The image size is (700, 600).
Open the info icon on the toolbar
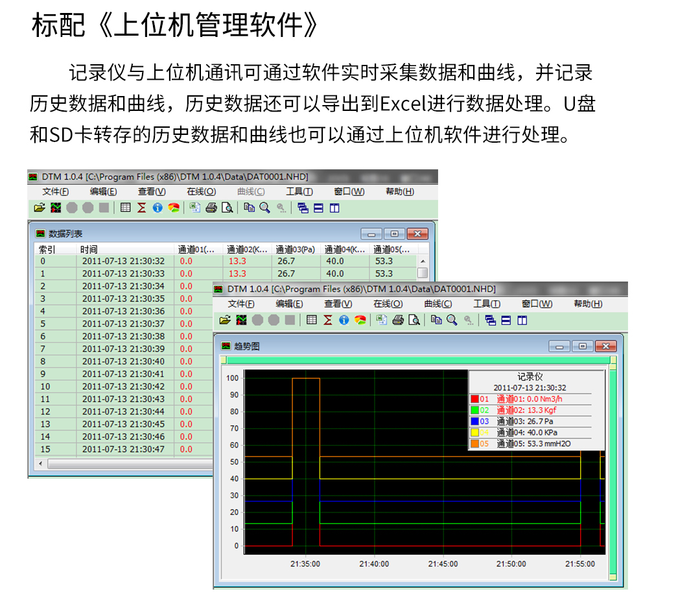coord(343,320)
